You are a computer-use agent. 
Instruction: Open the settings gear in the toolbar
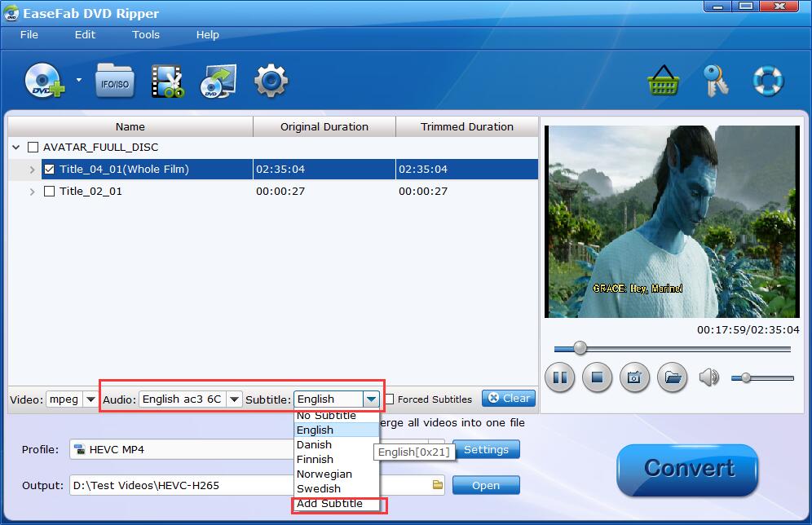pyautogui.click(x=271, y=81)
